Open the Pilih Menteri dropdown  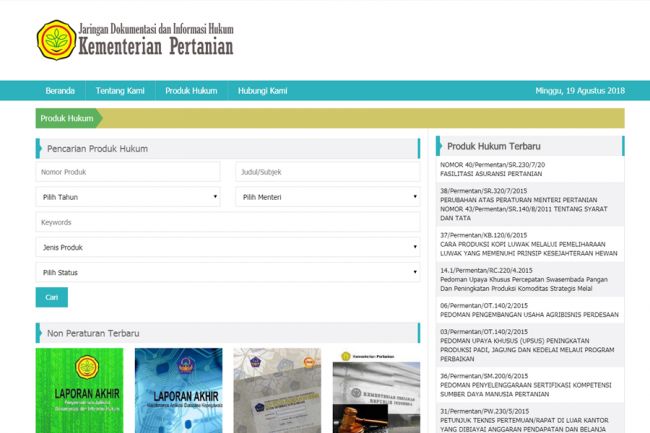coord(327,197)
